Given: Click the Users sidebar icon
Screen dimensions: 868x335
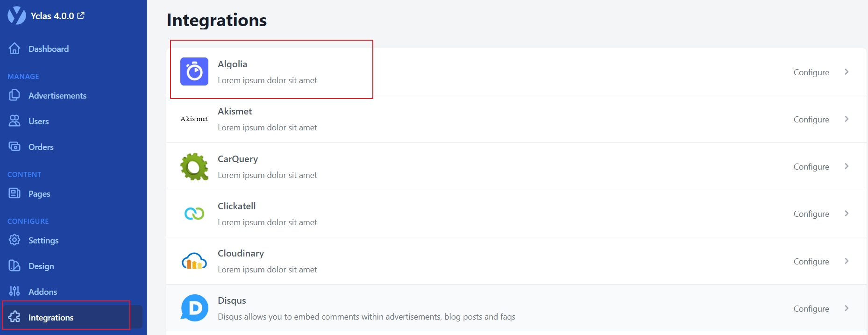Looking at the screenshot, I should (x=14, y=121).
